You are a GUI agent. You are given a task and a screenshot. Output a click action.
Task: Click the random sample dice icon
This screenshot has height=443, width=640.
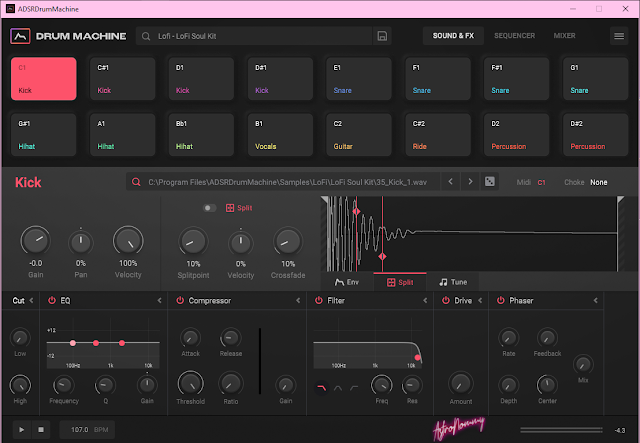pyautogui.click(x=490, y=182)
